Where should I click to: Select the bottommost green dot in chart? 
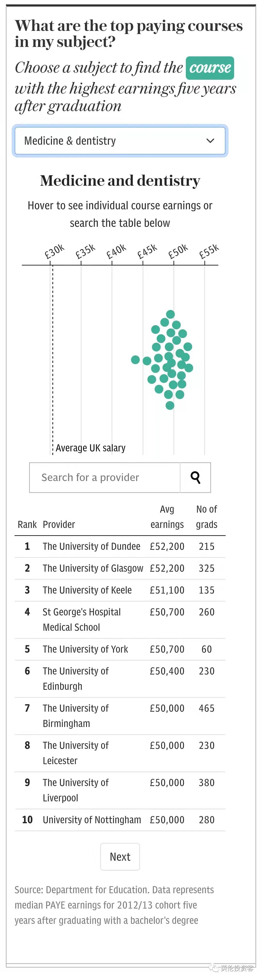click(170, 406)
